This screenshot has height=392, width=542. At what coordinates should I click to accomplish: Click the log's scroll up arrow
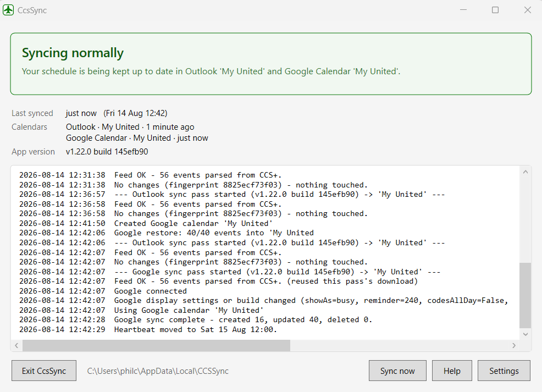click(x=526, y=172)
